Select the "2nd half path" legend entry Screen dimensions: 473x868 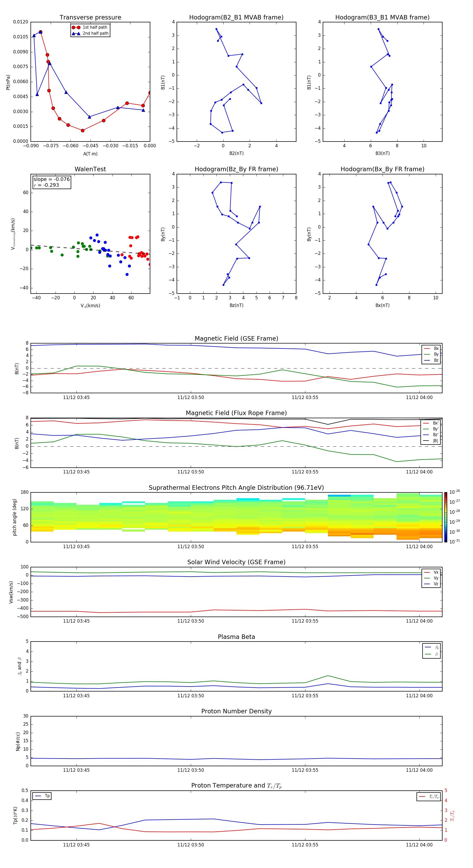pyautogui.click(x=90, y=33)
